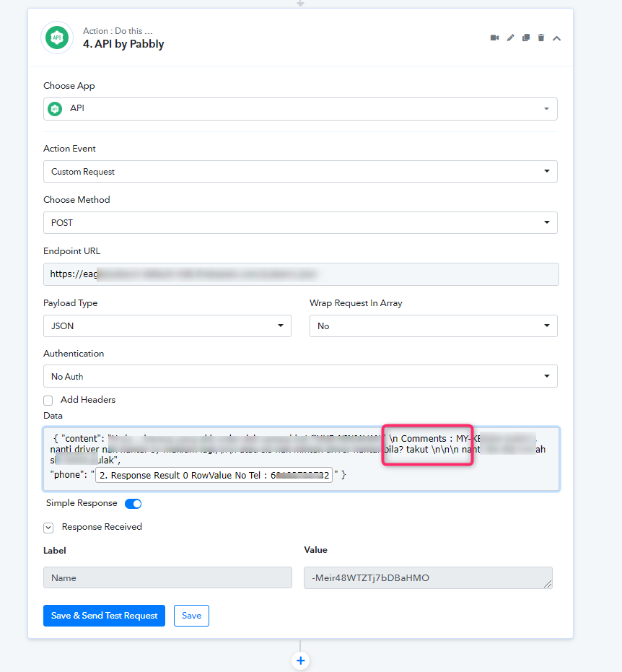Screen dimensions: 622x672
Task: Click the small API icon in Choose App field
Action: point(55,109)
